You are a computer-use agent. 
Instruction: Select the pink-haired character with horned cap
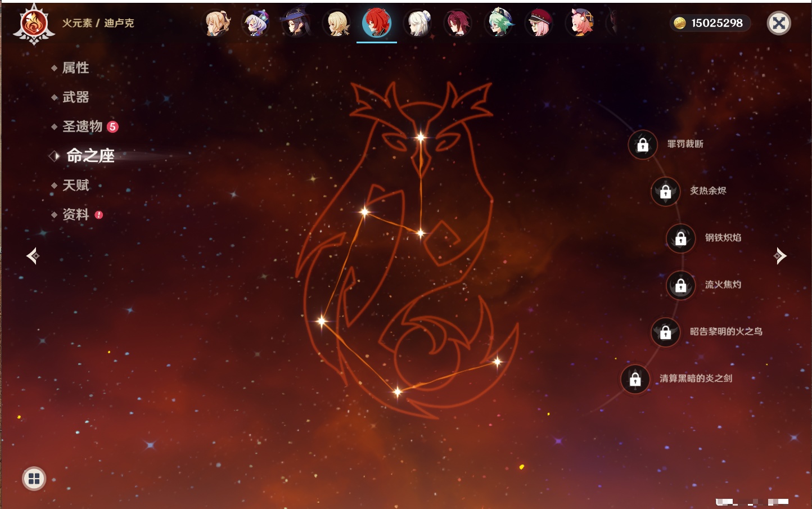point(580,23)
